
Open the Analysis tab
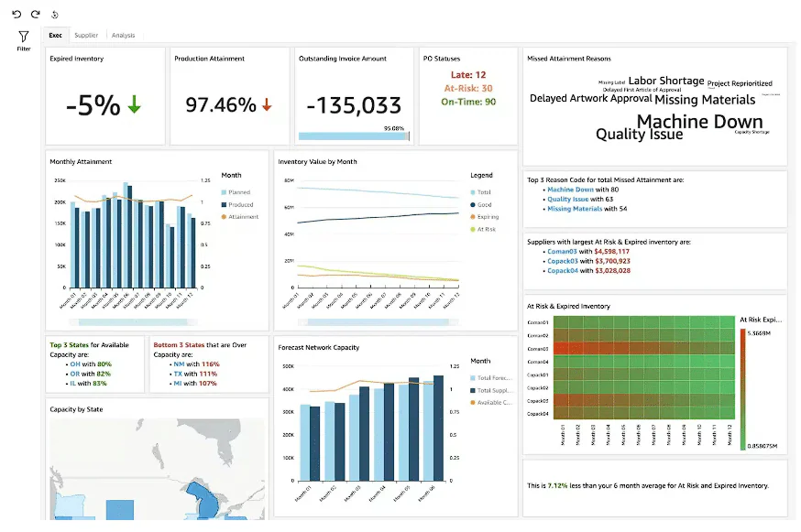pos(123,35)
